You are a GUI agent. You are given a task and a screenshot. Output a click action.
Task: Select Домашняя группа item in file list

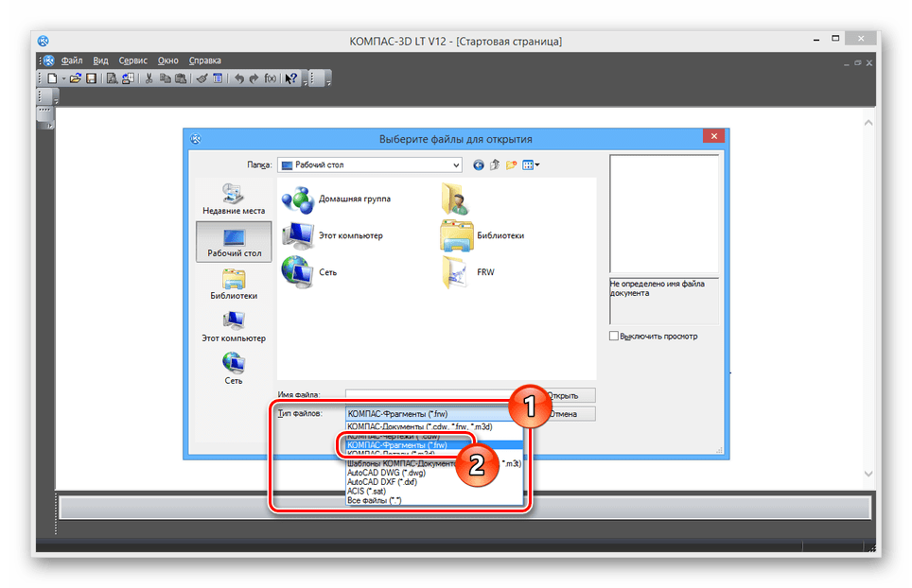point(336,199)
